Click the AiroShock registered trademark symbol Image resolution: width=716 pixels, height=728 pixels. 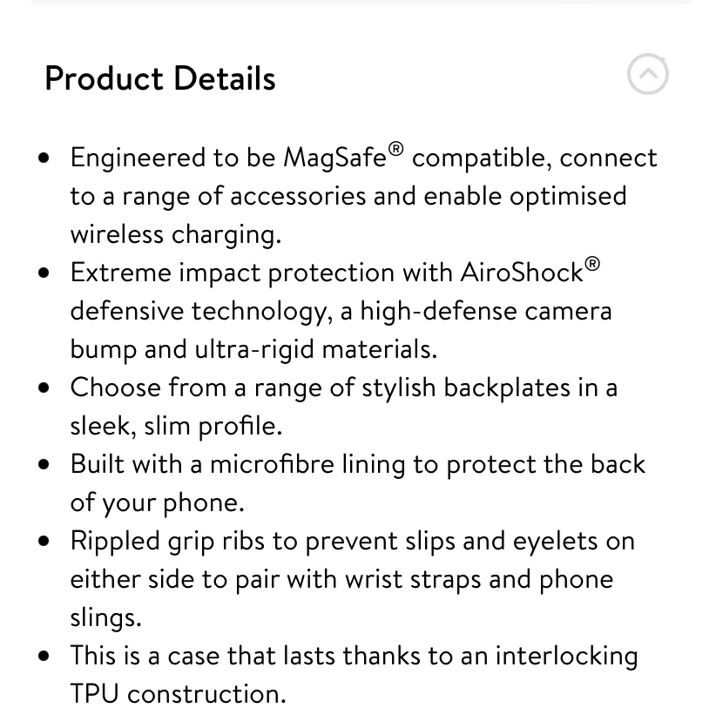click(x=592, y=263)
